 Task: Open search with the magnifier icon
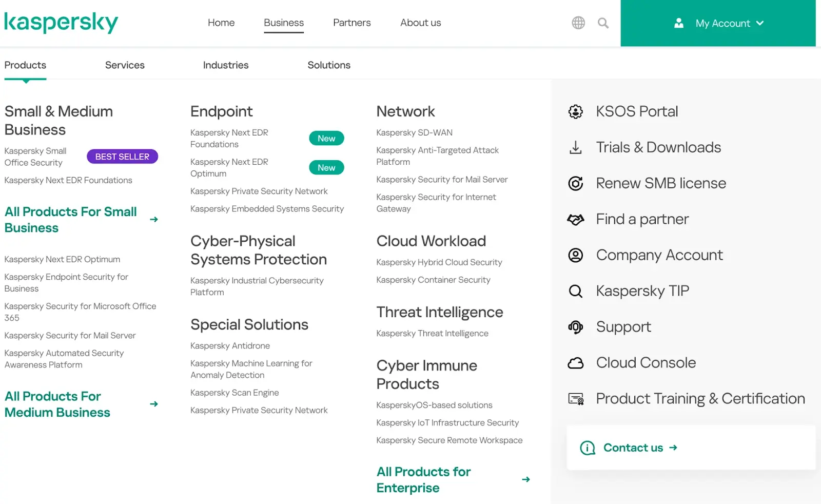(x=603, y=23)
